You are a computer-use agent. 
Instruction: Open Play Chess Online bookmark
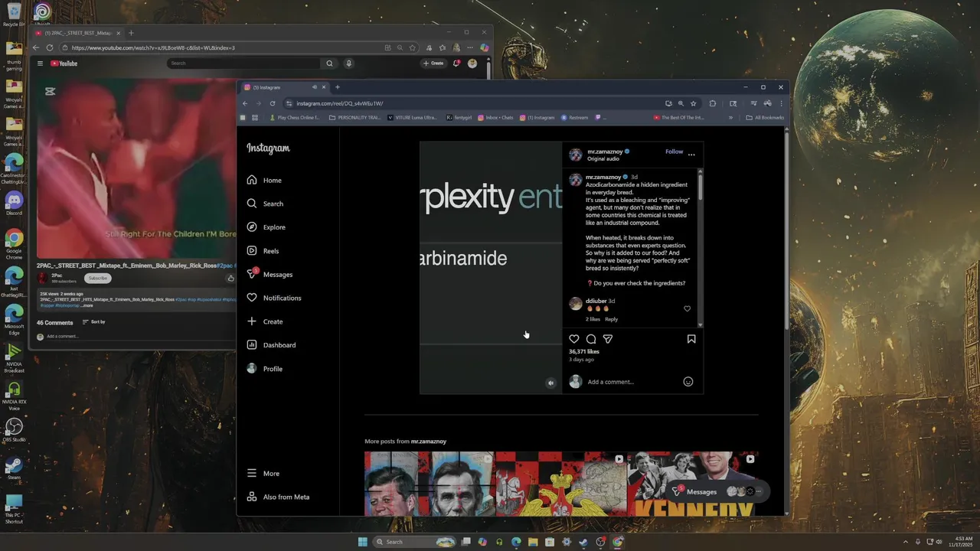pyautogui.click(x=295, y=118)
